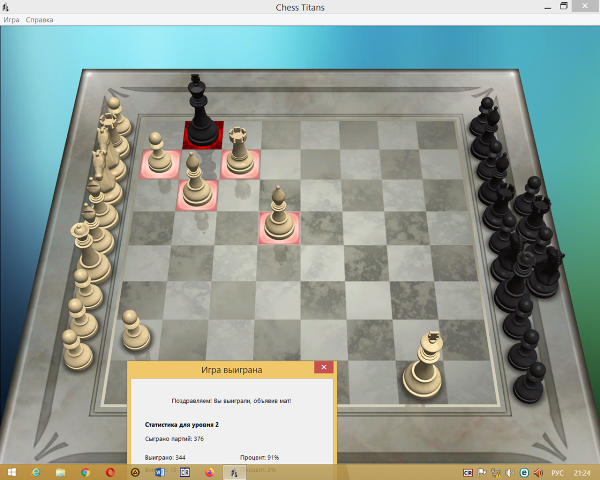
Task: Click the system clock showing 21:24
Action: tap(584, 472)
